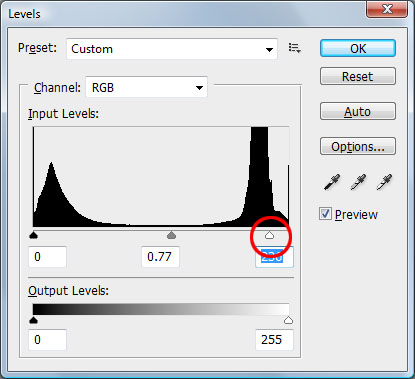
Task: Click the midtone field showing 0.77
Action: click(160, 257)
